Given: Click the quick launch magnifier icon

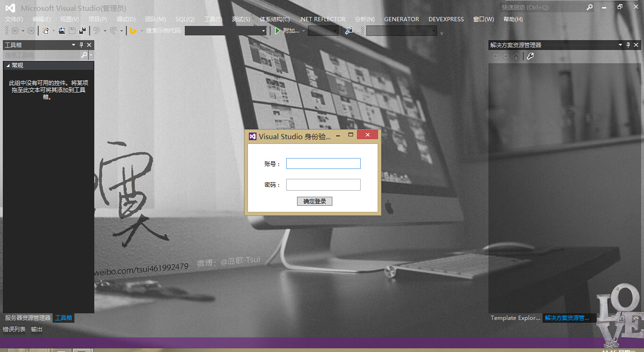Looking at the screenshot, I should pos(590,8).
